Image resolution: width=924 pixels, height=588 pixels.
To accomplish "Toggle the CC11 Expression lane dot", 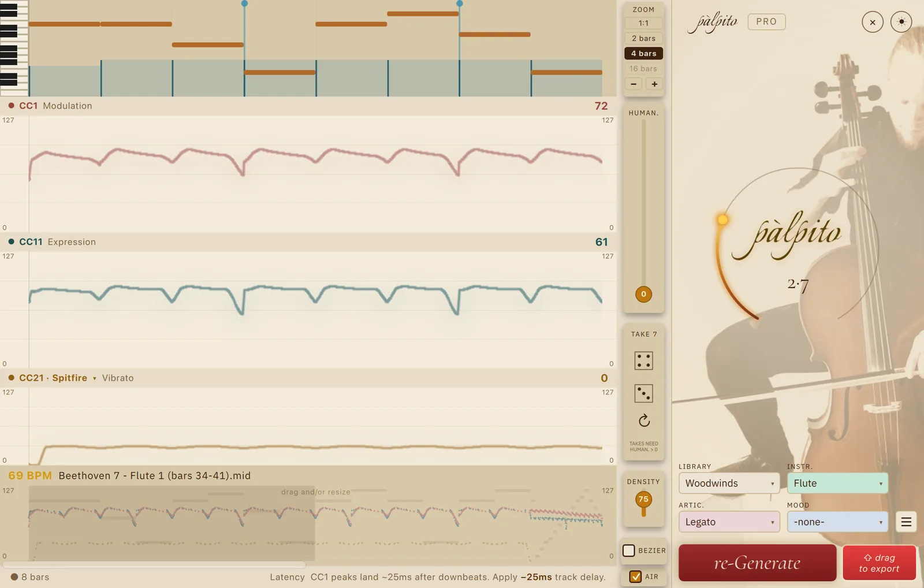I will (x=11, y=241).
